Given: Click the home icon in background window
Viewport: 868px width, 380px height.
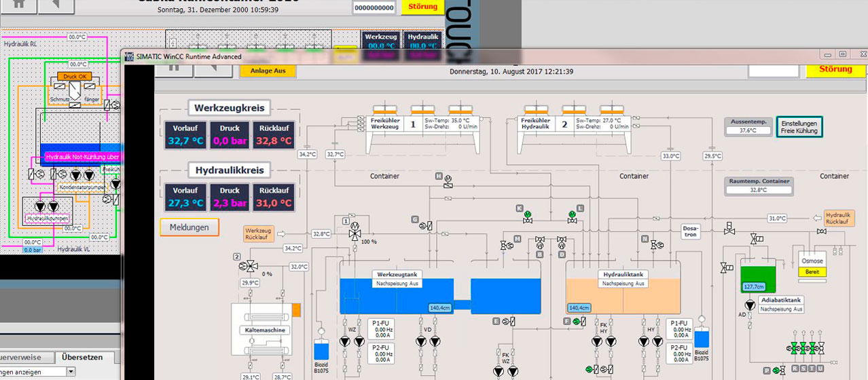Looking at the screenshot, I should 18,3.
